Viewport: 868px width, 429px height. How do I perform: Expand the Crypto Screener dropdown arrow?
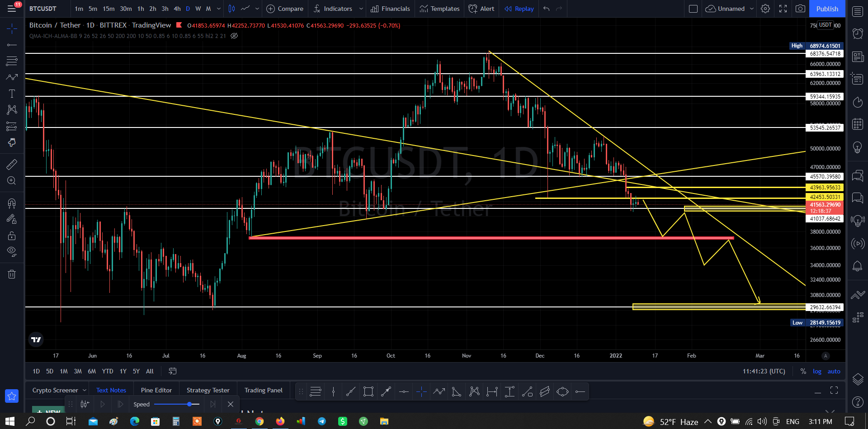pos(85,390)
